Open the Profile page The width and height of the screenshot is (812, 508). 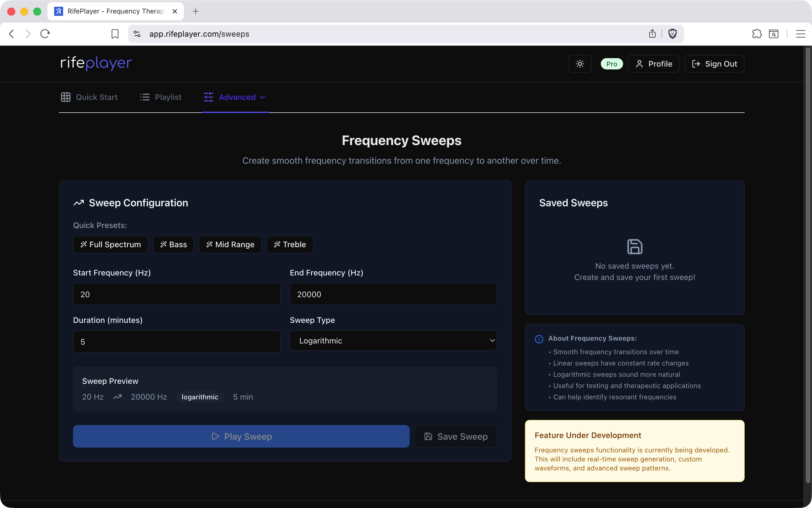pyautogui.click(x=654, y=64)
